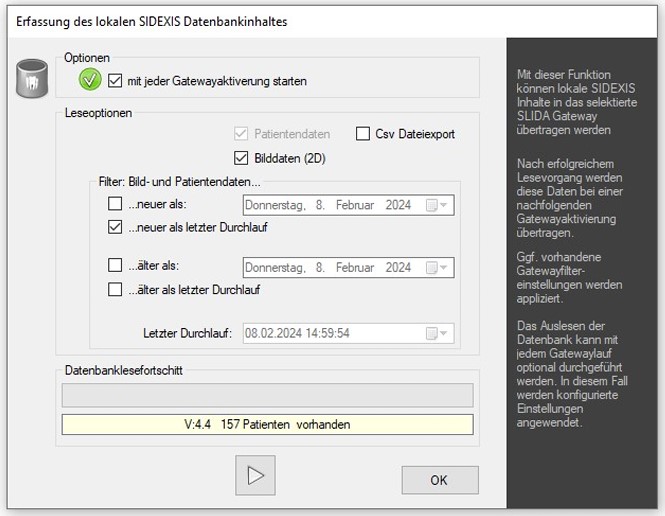Click the greyed-out Patientendaten checkbox

coord(240,134)
